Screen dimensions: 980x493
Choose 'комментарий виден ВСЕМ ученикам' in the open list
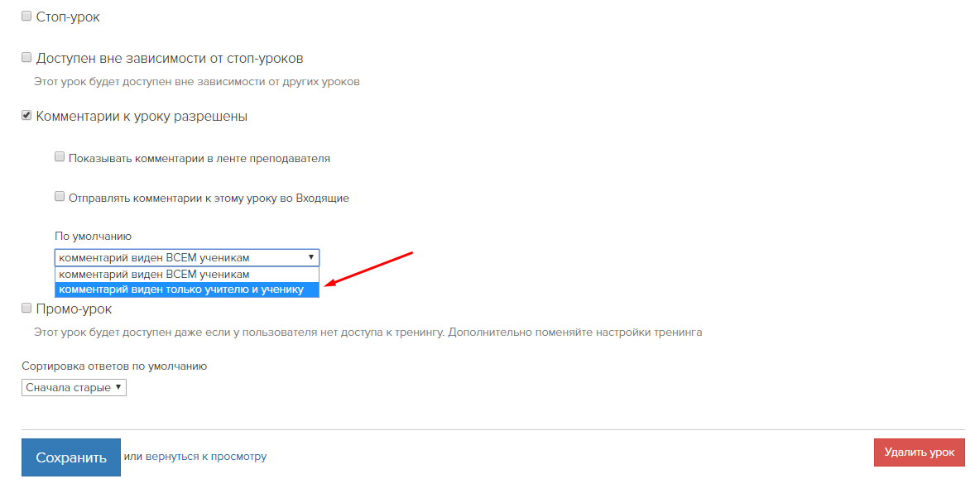[187, 275]
